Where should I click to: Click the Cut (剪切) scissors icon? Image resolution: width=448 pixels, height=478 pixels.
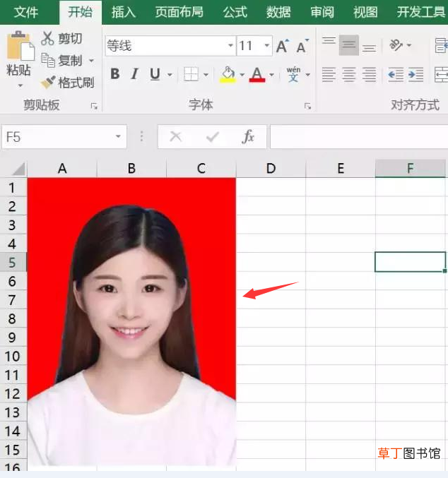click(x=47, y=38)
